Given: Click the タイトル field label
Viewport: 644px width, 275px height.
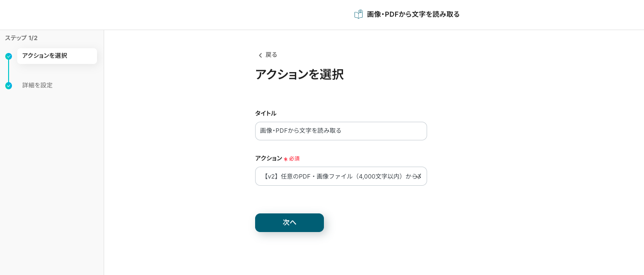Looking at the screenshot, I should pyautogui.click(x=266, y=114).
